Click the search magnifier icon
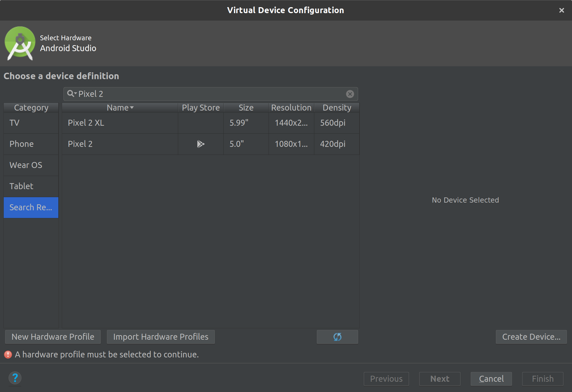Image resolution: width=572 pixels, height=392 pixels. [69, 94]
